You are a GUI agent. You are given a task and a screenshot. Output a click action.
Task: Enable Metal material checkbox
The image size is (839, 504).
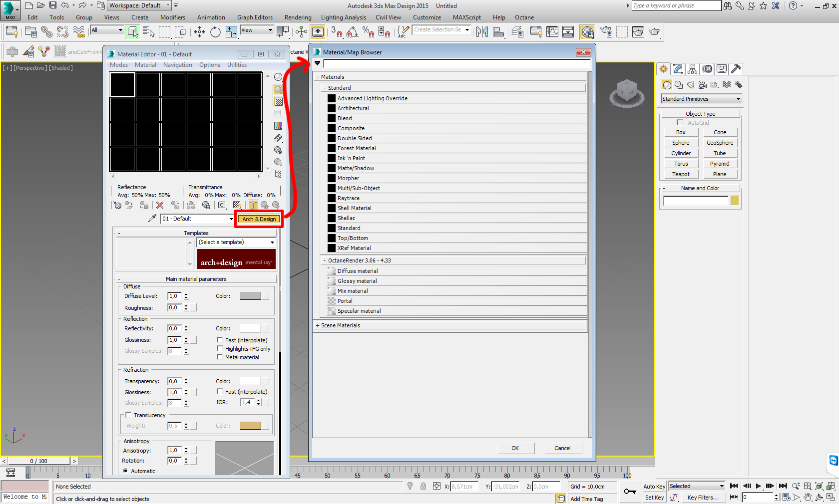(x=220, y=357)
